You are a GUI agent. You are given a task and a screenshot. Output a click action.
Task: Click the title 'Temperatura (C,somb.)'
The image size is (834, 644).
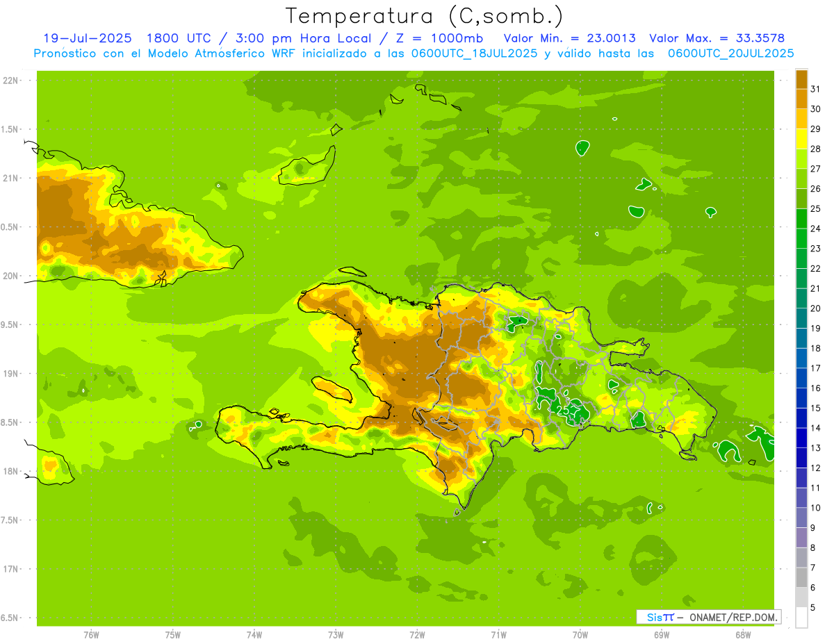(x=424, y=16)
